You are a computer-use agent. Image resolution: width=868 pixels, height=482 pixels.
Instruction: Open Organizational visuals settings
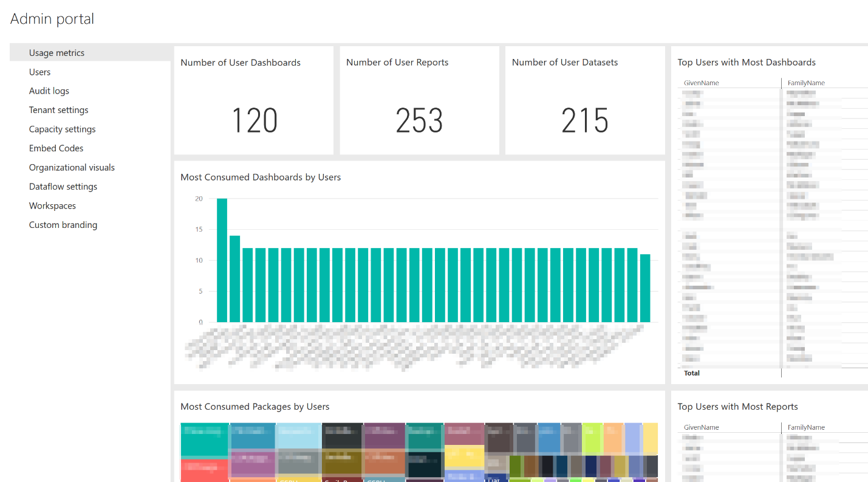[x=72, y=167]
